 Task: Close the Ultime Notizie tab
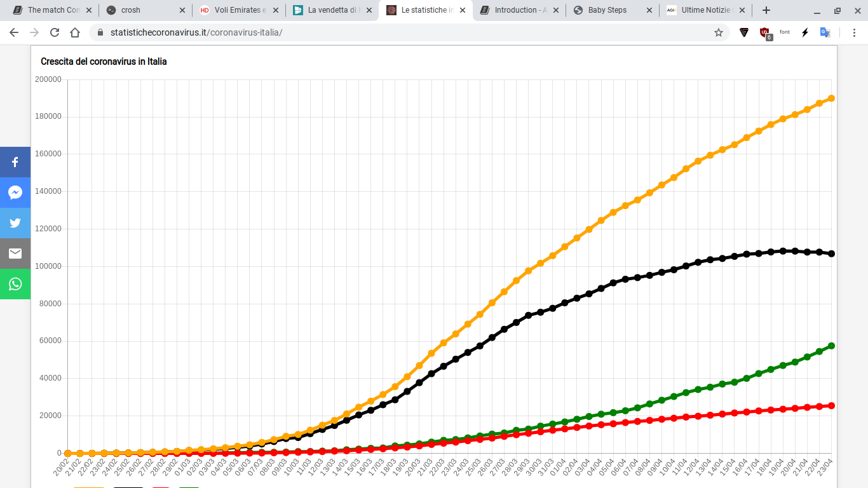click(x=742, y=10)
